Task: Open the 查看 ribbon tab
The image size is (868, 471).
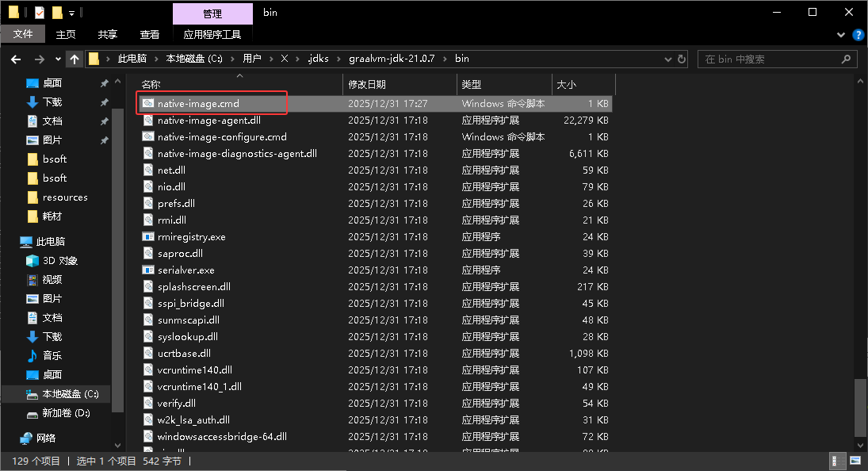Action: (x=150, y=34)
